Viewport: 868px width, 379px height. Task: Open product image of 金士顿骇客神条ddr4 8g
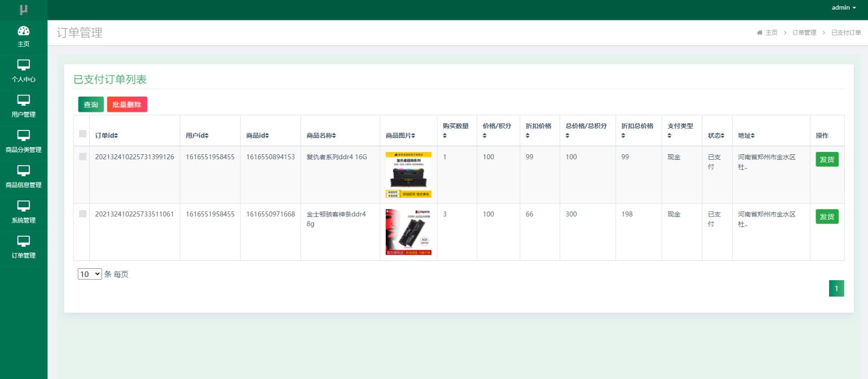(408, 232)
